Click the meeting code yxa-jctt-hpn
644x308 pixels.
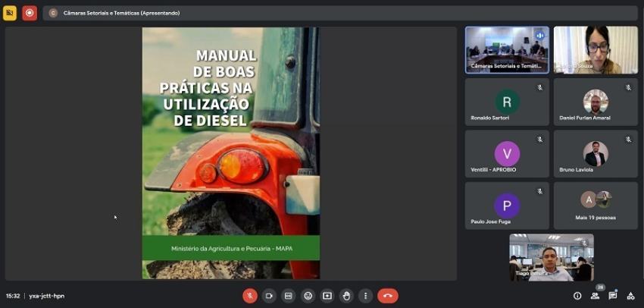coord(46,296)
